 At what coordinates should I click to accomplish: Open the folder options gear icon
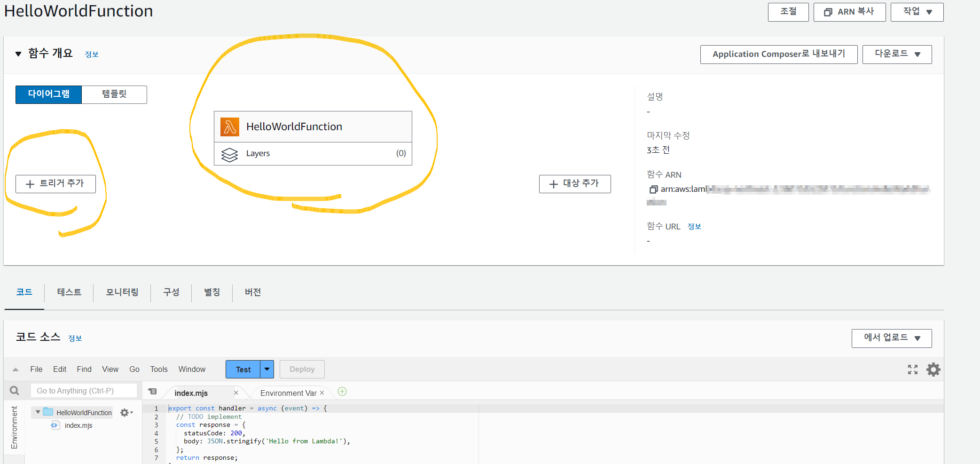[x=126, y=412]
